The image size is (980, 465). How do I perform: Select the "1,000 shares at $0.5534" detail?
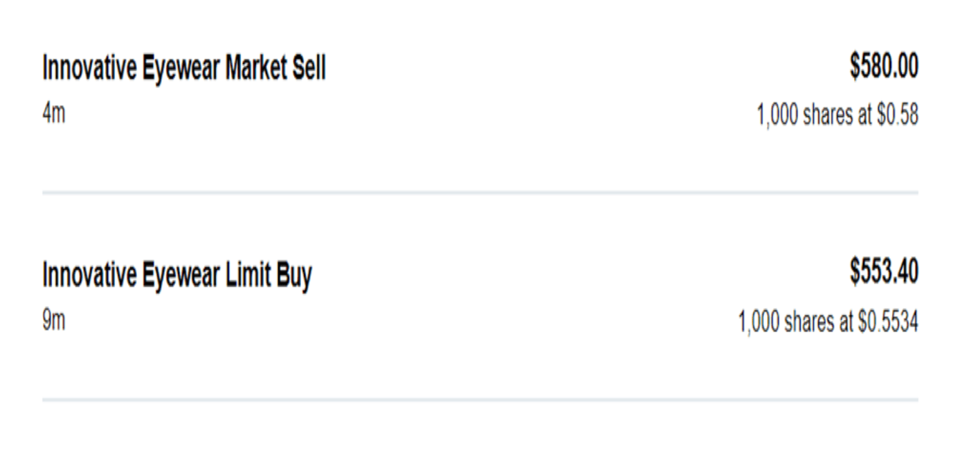828,322
